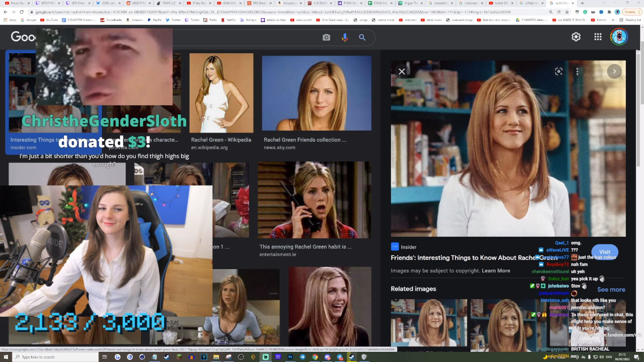
Task: Open the 'Rachel Green - Wikipedia' thumbnail
Action: 221,93
